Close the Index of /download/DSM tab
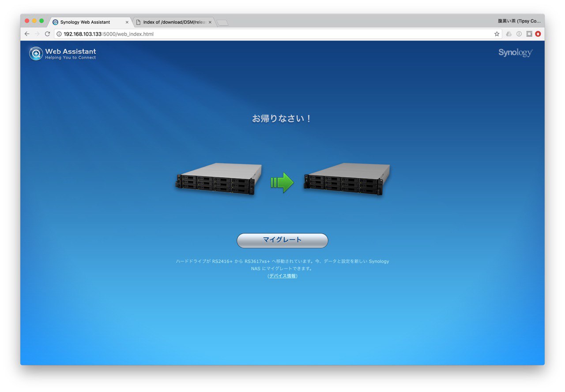 pyautogui.click(x=210, y=22)
